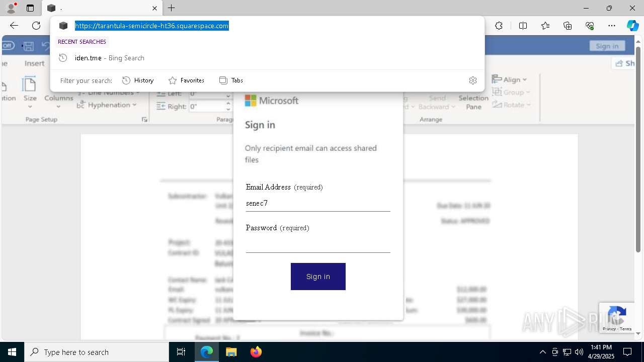The height and width of the screenshot is (362, 644).
Task: Click the reCAPTCHA badge
Action: [616, 318]
